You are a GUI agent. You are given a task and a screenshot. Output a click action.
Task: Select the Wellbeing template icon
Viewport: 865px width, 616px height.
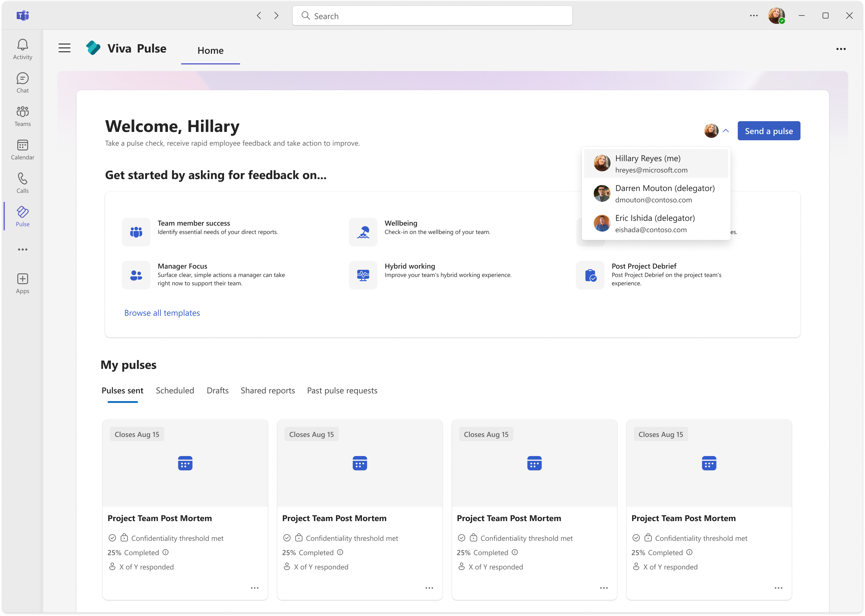point(363,232)
